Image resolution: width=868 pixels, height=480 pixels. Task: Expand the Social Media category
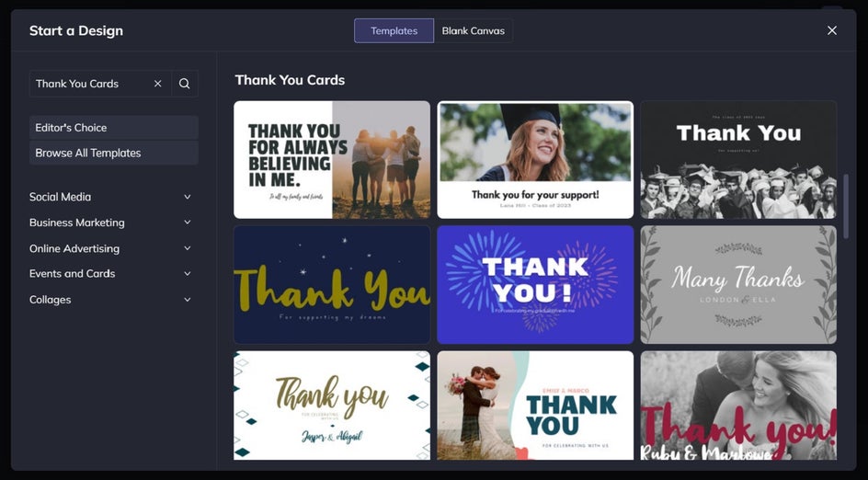click(x=110, y=197)
